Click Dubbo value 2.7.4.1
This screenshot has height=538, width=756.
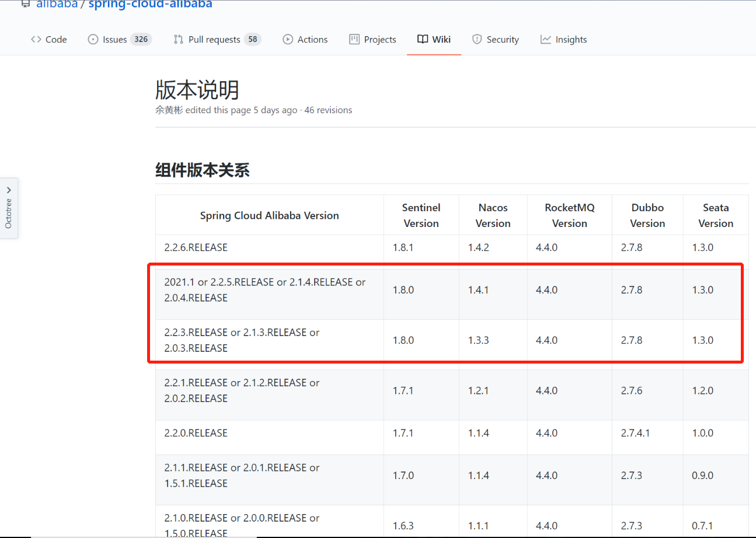click(636, 433)
